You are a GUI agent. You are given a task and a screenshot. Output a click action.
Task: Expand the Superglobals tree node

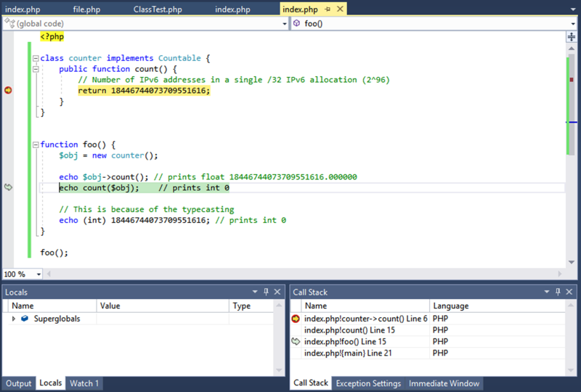coord(13,319)
